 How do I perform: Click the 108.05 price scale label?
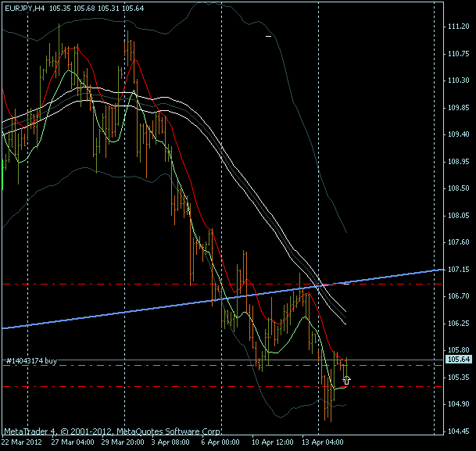(x=458, y=216)
